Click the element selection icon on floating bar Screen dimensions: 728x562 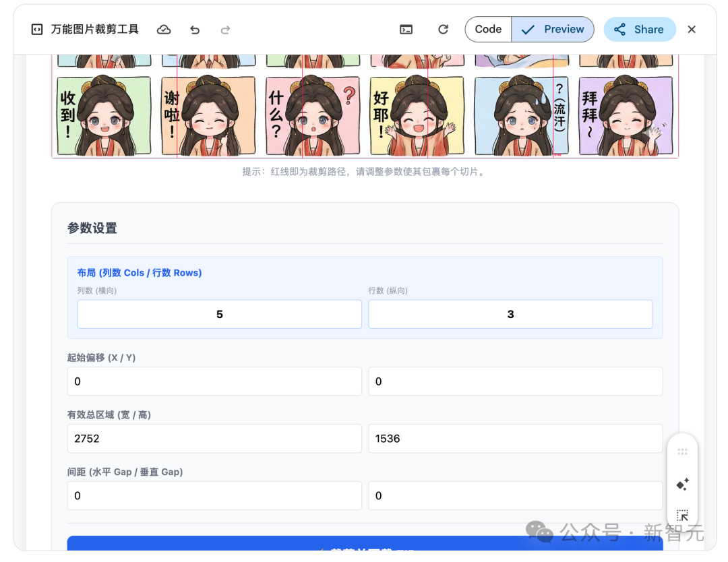682,515
